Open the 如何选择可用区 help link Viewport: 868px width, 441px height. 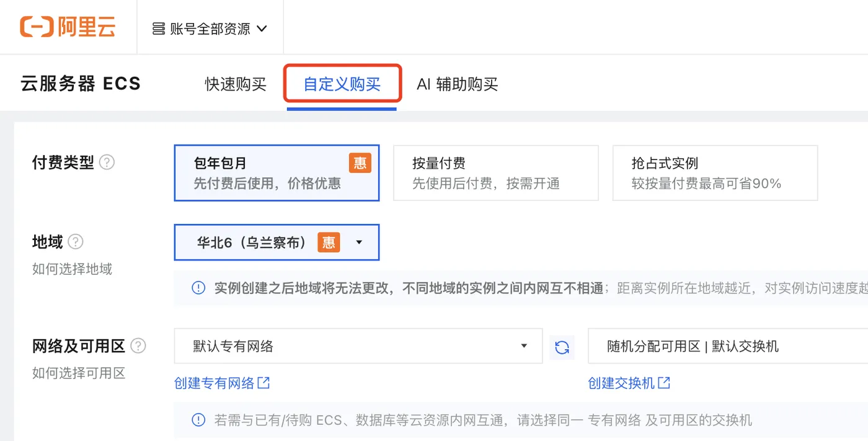(x=79, y=373)
